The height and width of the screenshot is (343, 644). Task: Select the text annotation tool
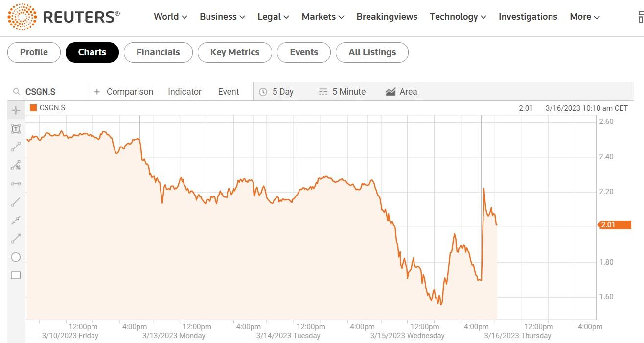16,129
